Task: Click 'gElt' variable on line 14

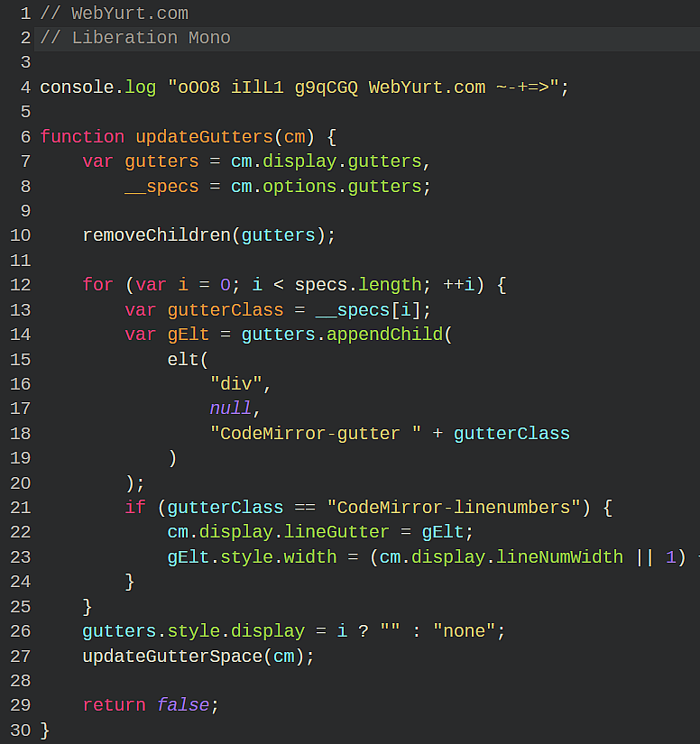Action: click(189, 335)
